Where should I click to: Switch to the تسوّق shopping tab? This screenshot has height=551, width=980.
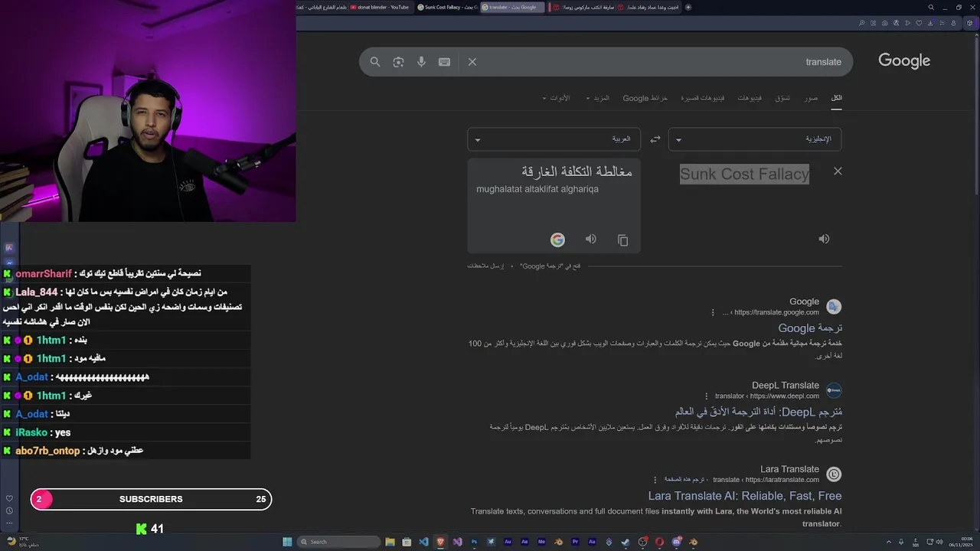click(782, 98)
